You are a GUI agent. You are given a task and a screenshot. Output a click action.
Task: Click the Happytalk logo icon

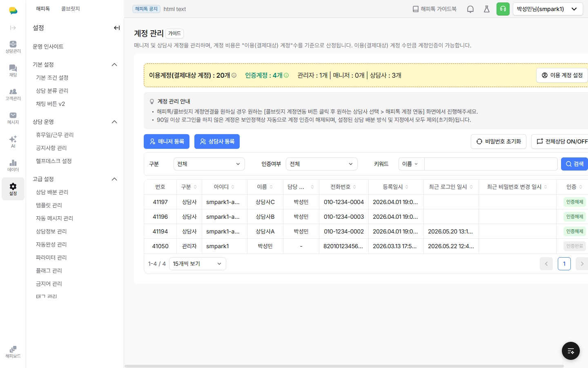pos(13,11)
